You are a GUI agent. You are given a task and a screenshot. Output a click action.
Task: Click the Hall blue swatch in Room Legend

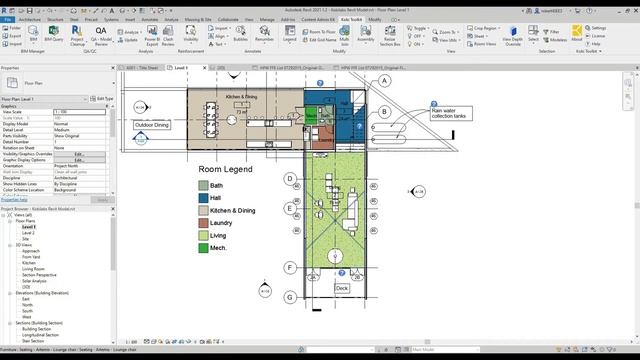tap(203, 198)
